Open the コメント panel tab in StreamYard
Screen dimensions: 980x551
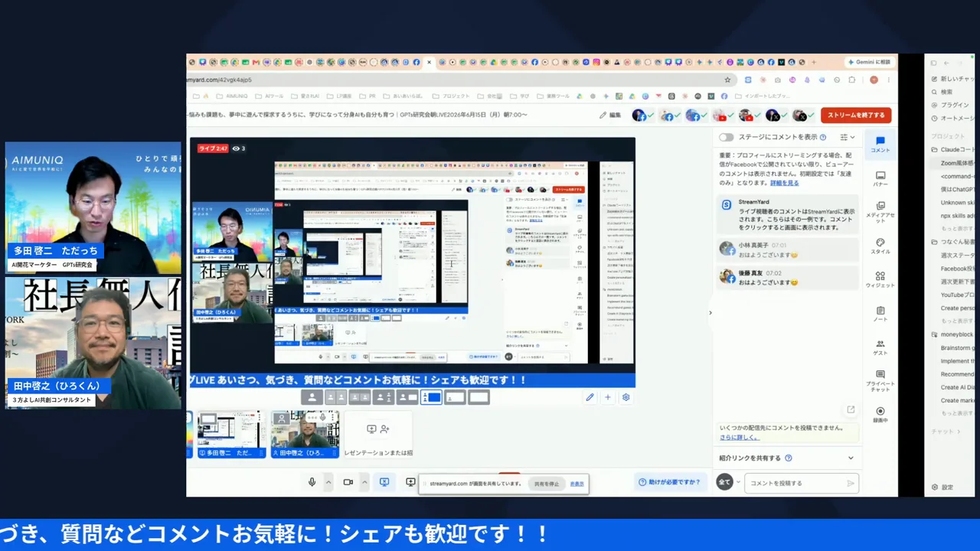point(880,145)
